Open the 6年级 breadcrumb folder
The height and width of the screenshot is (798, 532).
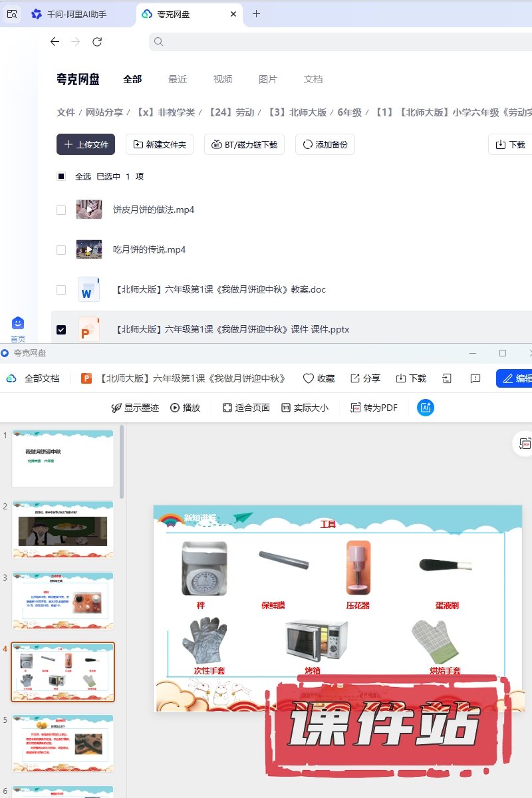coord(349,113)
